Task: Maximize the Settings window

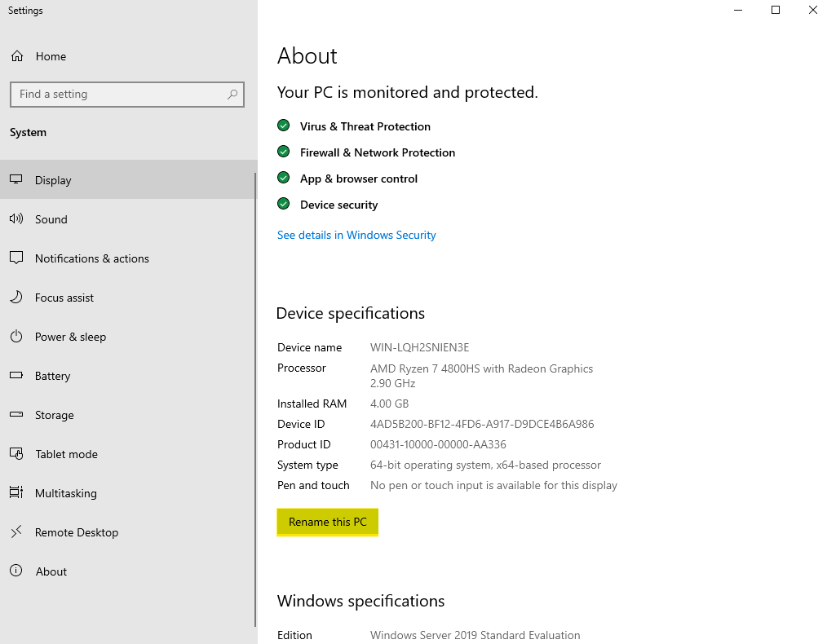Action: [x=776, y=10]
